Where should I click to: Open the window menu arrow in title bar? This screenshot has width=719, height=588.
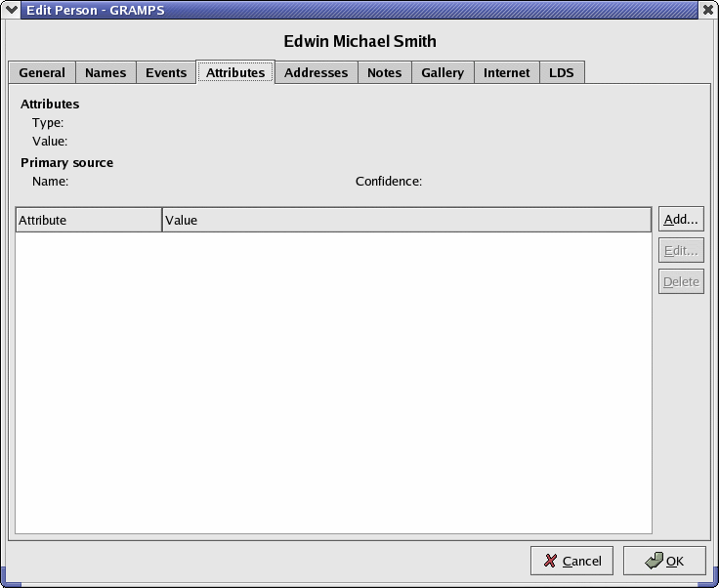click(12, 10)
